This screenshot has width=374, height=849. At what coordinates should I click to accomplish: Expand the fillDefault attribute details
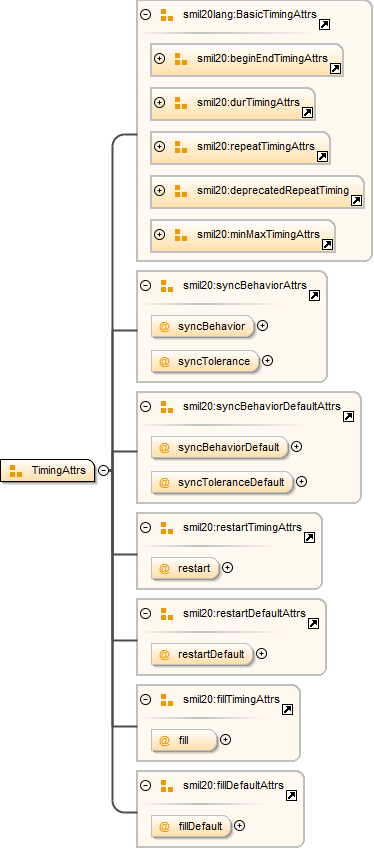click(239, 826)
